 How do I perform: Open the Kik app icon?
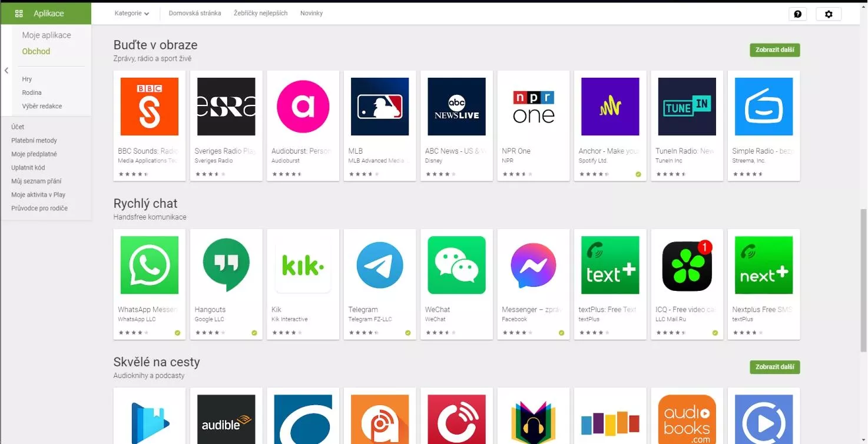pyautogui.click(x=303, y=265)
